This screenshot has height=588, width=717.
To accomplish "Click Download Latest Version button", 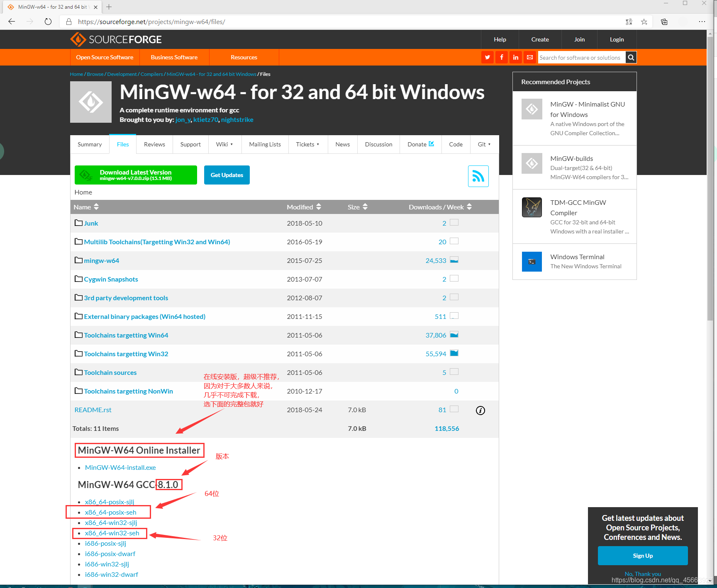I will point(136,175).
